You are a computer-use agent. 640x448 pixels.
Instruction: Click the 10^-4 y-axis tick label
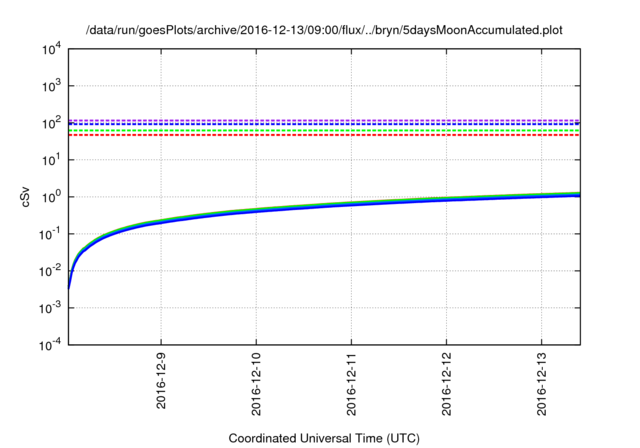(50, 345)
